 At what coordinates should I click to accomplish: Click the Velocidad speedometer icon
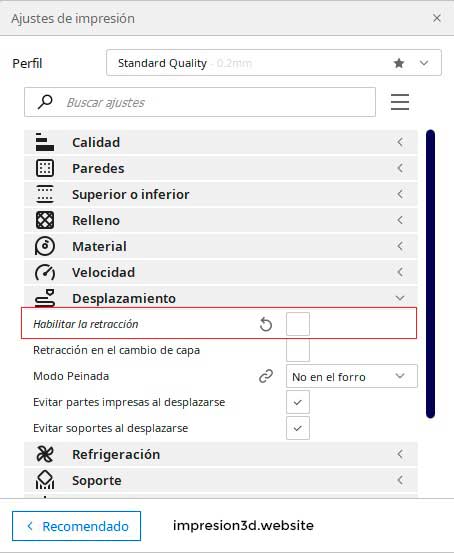point(45,272)
